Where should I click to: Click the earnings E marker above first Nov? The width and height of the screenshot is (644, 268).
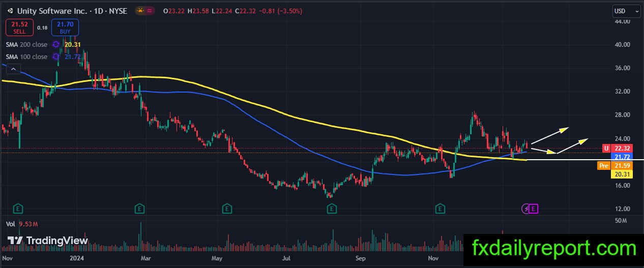18,208
